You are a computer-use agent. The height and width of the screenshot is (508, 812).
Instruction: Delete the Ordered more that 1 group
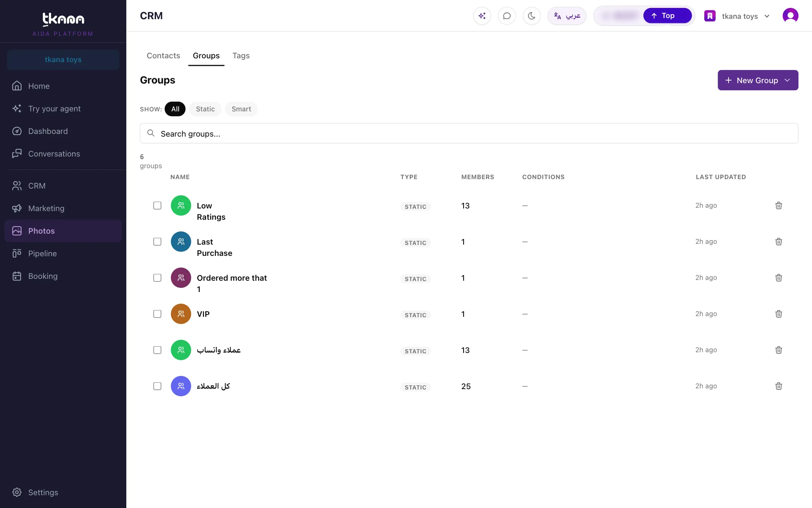click(x=779, y=278)
